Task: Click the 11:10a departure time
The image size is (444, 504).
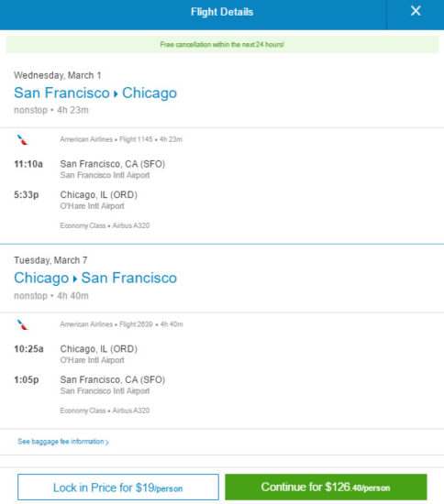Action: point(28,164)
